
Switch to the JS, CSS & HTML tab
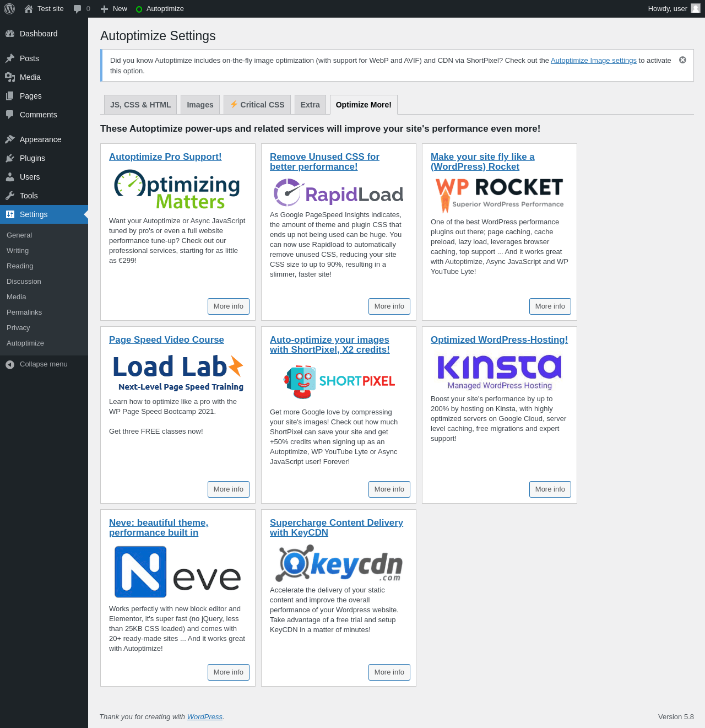click(x=140, y=105)
